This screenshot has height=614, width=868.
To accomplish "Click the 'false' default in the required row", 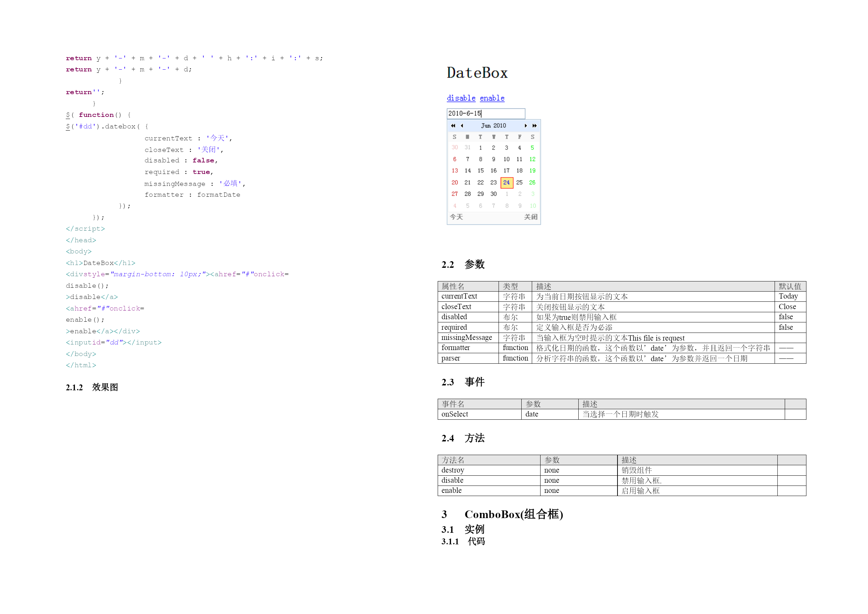I will pyautogui.click(x=790, y=327).
